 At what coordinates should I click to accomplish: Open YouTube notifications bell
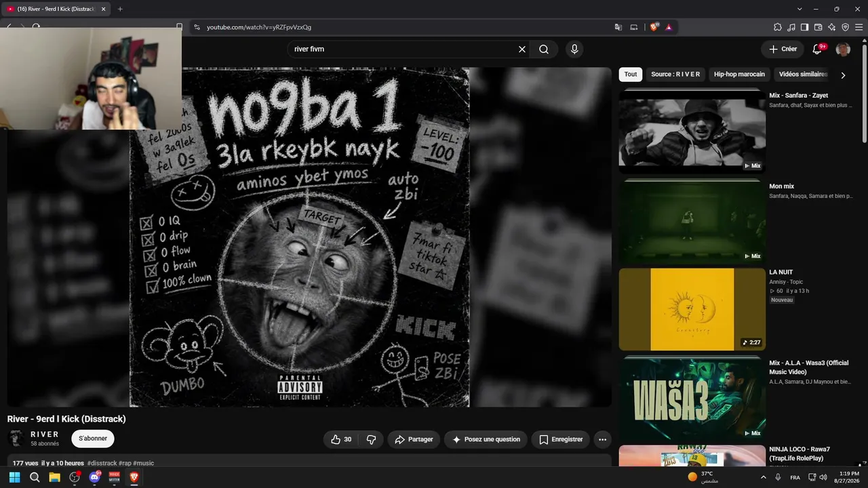coord(817,49)
